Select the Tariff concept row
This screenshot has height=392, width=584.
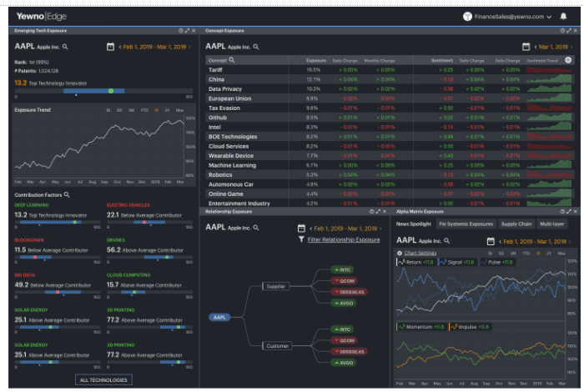click(390, 69)
